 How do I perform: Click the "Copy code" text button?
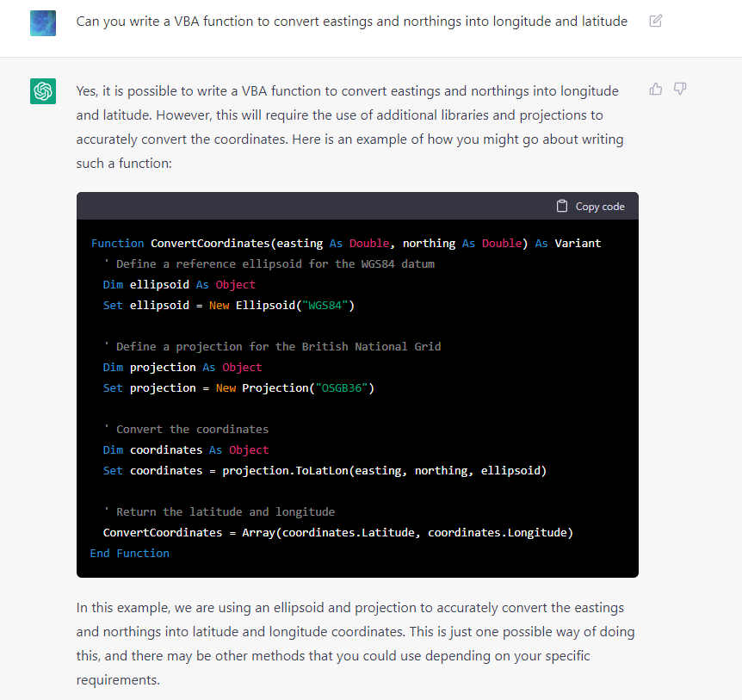tap(600, 207)
